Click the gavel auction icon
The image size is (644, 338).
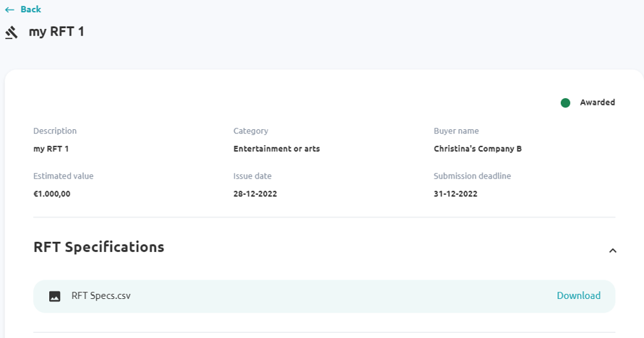(12, 32)
